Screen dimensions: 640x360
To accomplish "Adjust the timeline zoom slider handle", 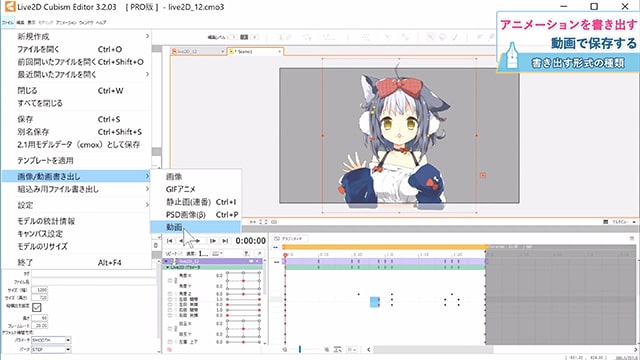I will (300, 349).
